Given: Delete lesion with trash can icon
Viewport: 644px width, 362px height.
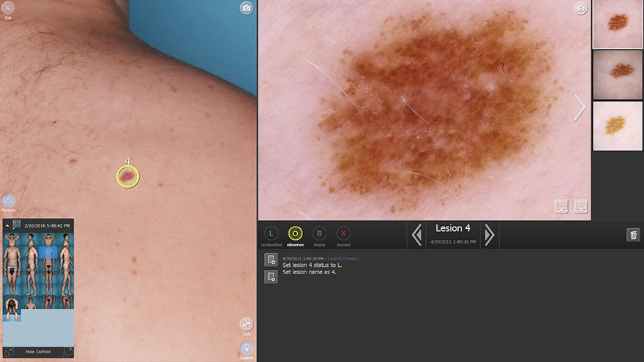Looking at the screenshot, I should click(x=633, y=235).
